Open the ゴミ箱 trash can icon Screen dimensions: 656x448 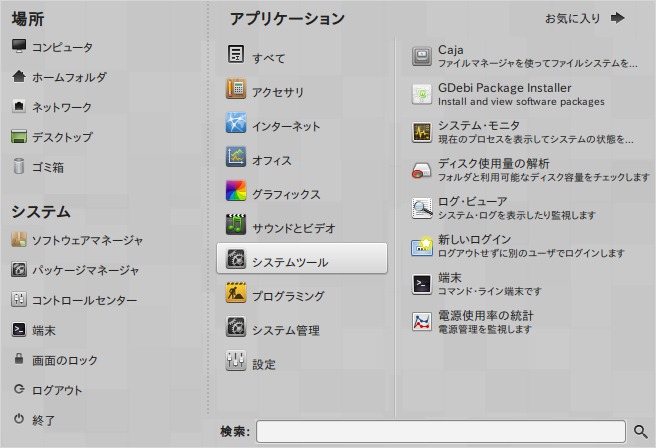[x=19, y=166]
